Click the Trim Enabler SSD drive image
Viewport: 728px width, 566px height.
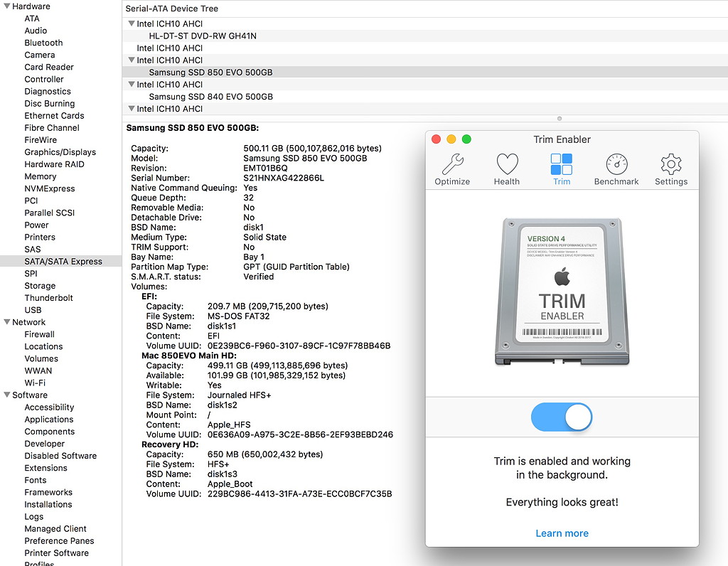click(x=562, y=292)
